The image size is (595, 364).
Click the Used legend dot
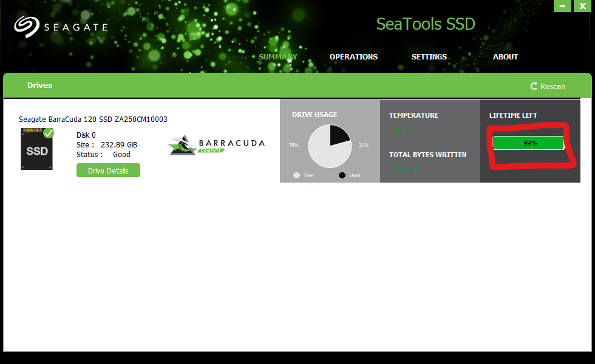point(342,175)
